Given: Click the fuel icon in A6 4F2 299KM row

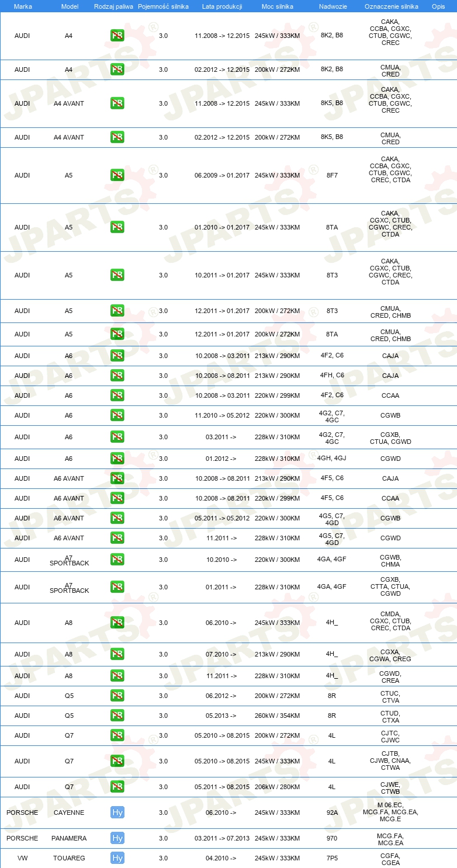Looking at the screenshot, I should click(x=117, y=395).
